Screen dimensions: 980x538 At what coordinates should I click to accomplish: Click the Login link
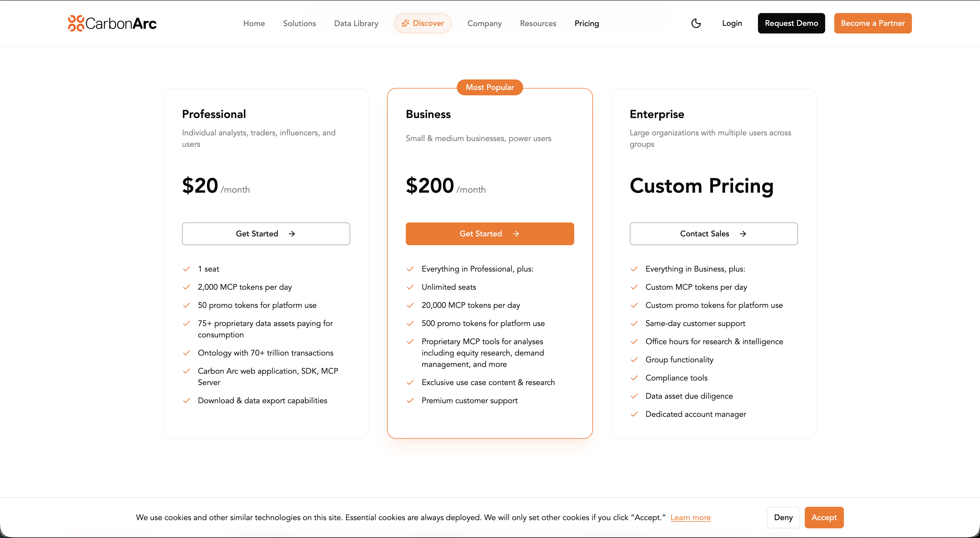click(732, 23)
